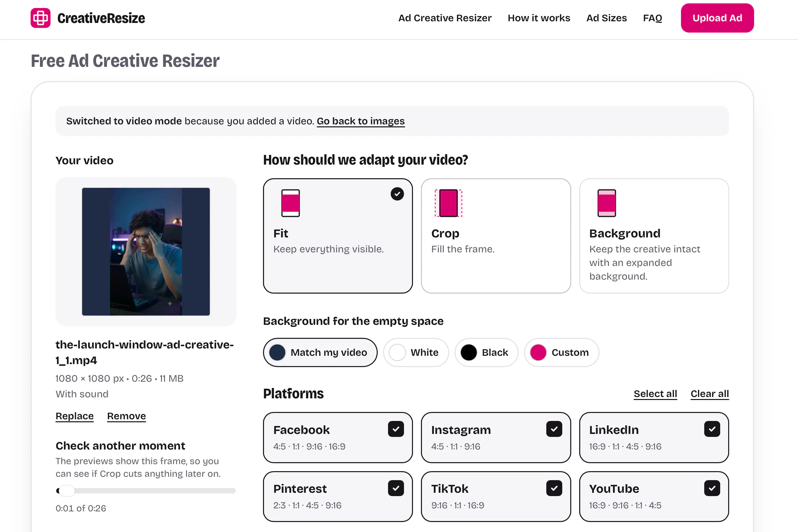This screenshot has width=798, height=532.
Task: Toggle the TikTok platform checkbox
Action: coord(554,488)
